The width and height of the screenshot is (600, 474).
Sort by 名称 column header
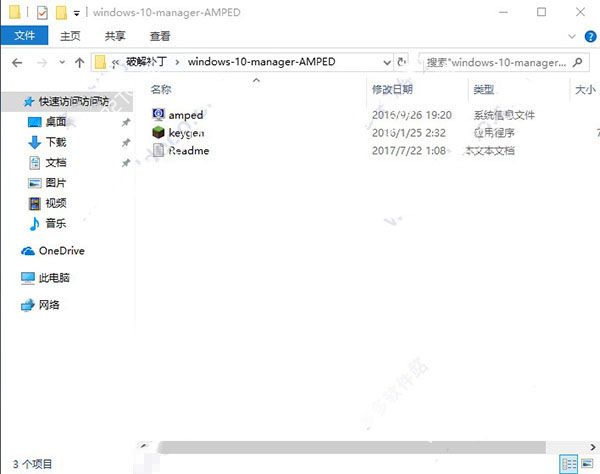(x=161, y=90)
